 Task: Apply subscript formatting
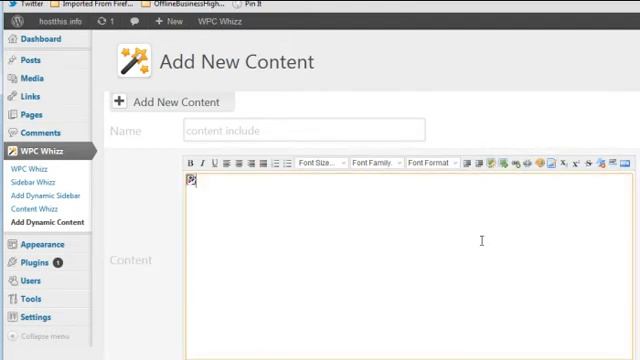[564, 163]
